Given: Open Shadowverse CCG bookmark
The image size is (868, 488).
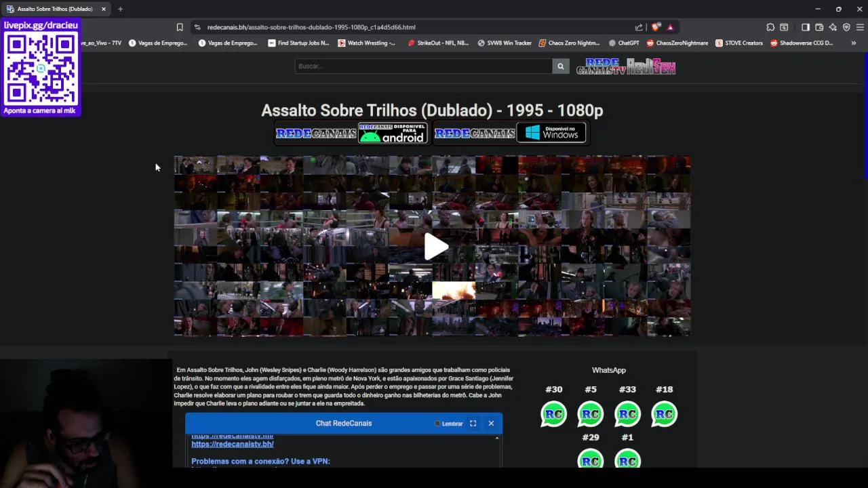Looking at the screenshot, I should (x=802, y=43).
